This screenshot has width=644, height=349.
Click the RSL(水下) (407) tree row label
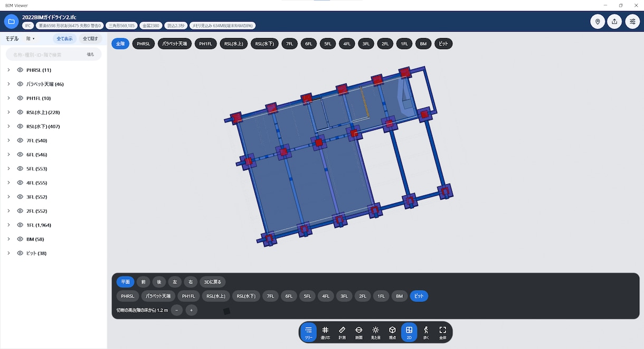[x=43, y=126]
